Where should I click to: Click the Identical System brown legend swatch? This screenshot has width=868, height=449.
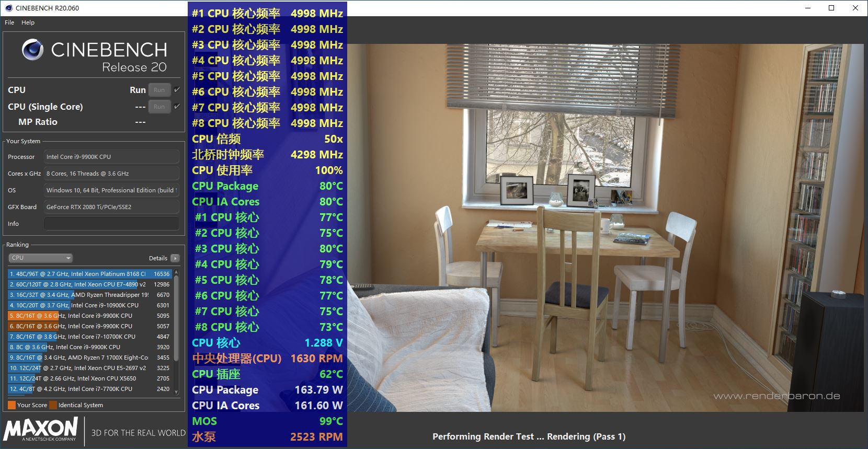pyautogui.click(x=52, y=405)
